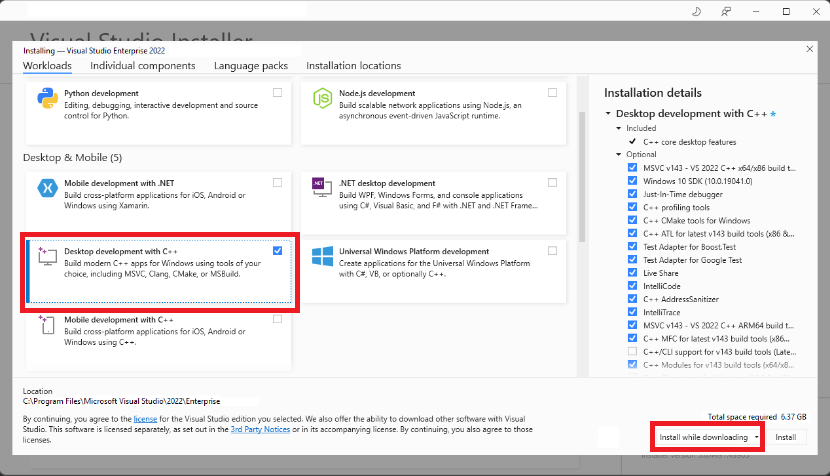830x476 pixels.
Task: Close the installer dialog with X
Action: (x=809, y=49)
